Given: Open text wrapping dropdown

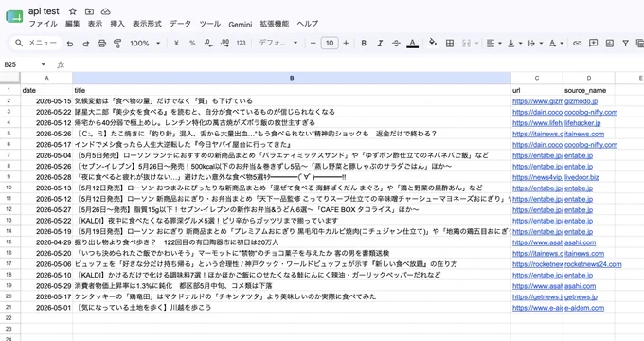Looking at the screenshot, I should [535, 44].
